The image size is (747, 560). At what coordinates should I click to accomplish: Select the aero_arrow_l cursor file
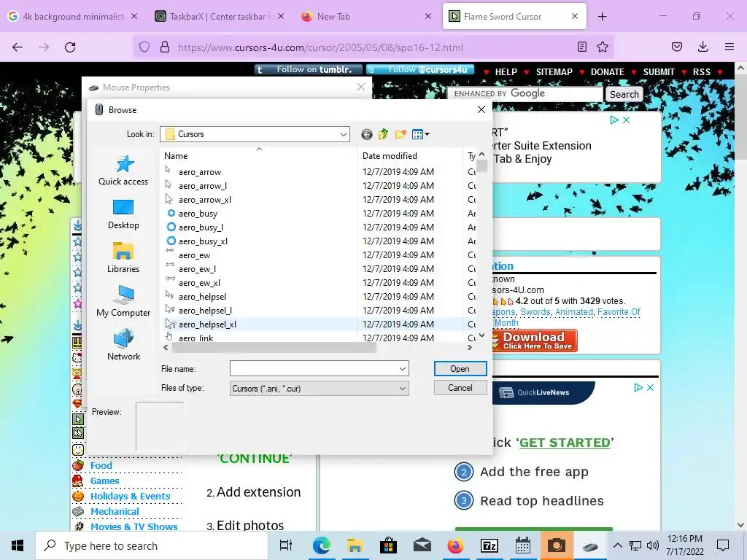(x=203, y=186)
